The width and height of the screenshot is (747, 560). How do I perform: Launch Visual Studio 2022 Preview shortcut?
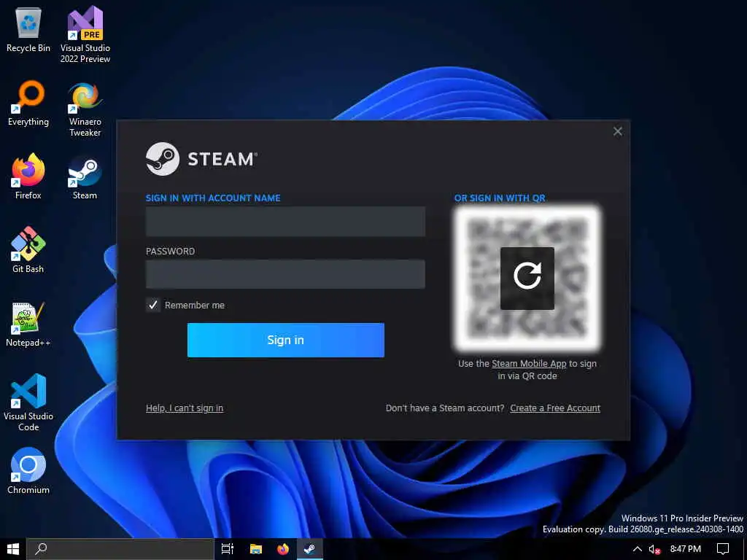pyautogui.click(x=85, y=34)
